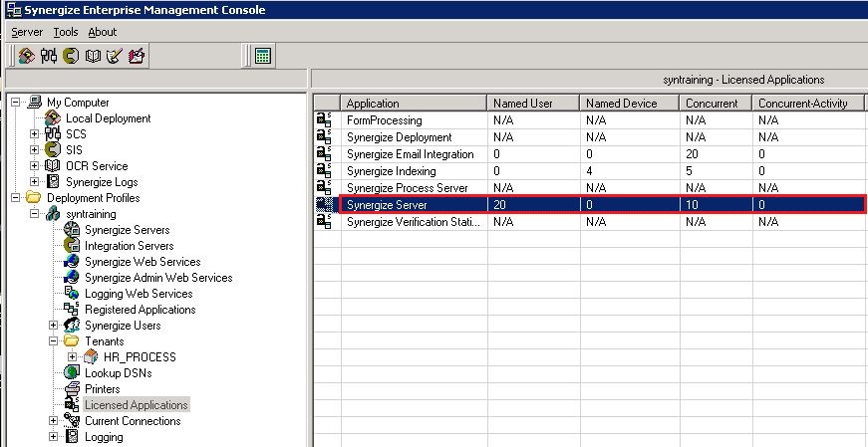This screenshot has height=447, width=868.
Task: Click the Registered Applications tree icon
Action: point(72,310)
